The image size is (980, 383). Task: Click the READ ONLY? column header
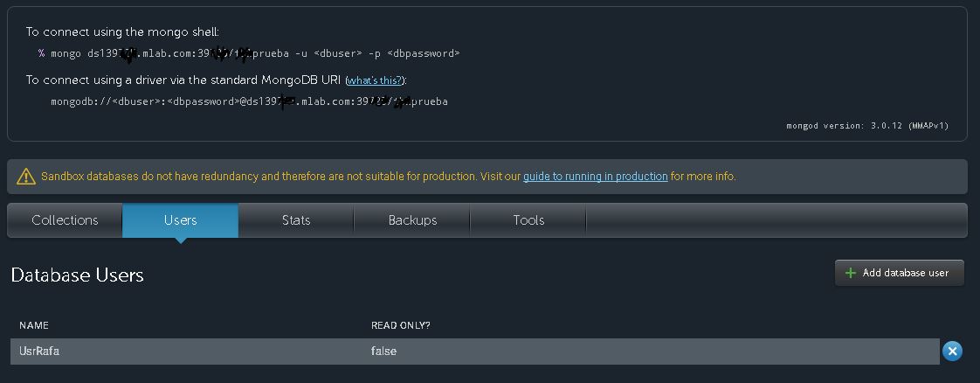coord(401,325)
